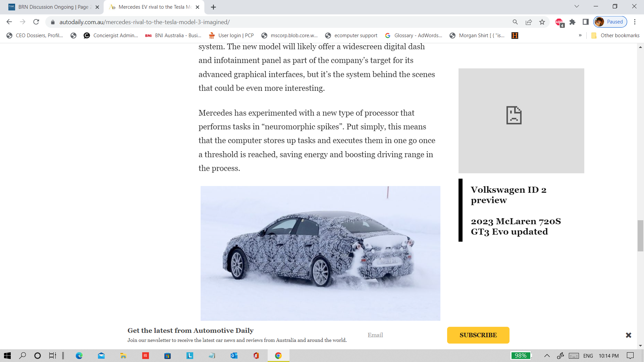Open Outlook from taskbar
The image size is (644, 362).
point(234,356)
